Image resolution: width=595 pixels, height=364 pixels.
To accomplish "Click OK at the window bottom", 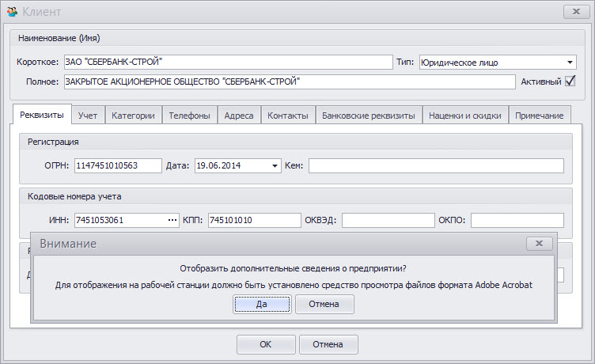I will point(266,344).
